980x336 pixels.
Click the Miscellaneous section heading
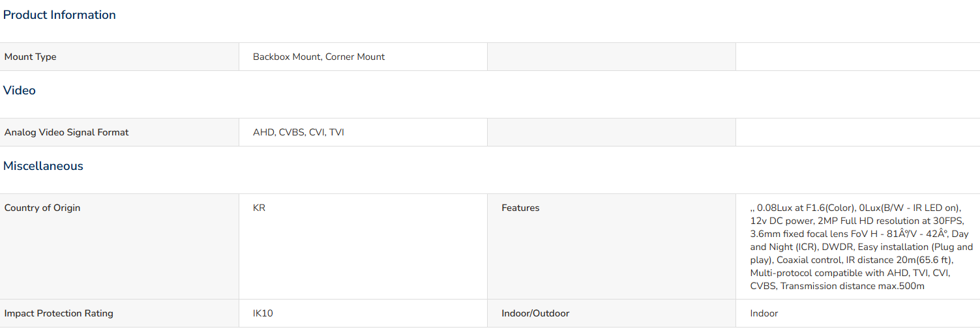click(x=43, y=166)
